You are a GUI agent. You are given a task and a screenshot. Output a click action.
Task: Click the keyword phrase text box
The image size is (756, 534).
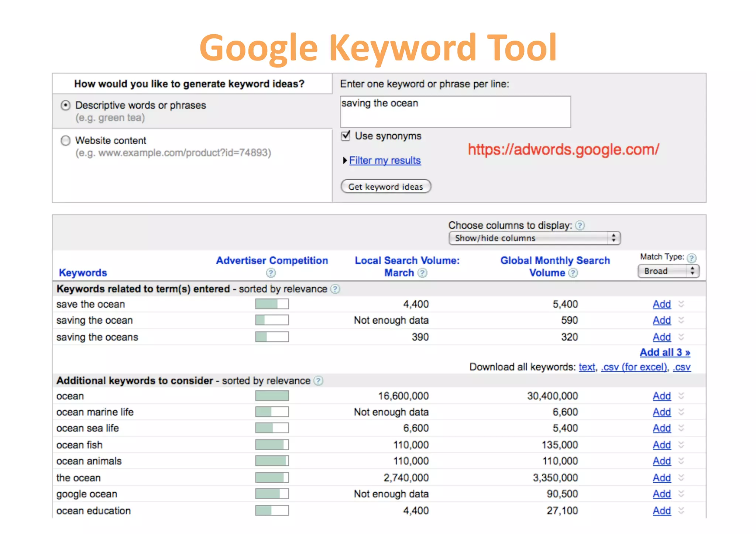click(456, 112)
